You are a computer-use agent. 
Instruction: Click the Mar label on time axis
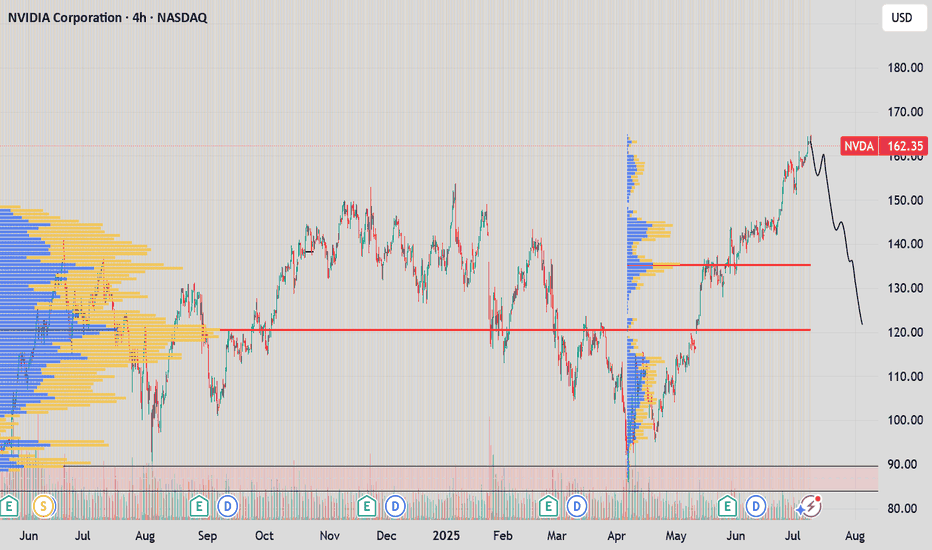point(556,536)
